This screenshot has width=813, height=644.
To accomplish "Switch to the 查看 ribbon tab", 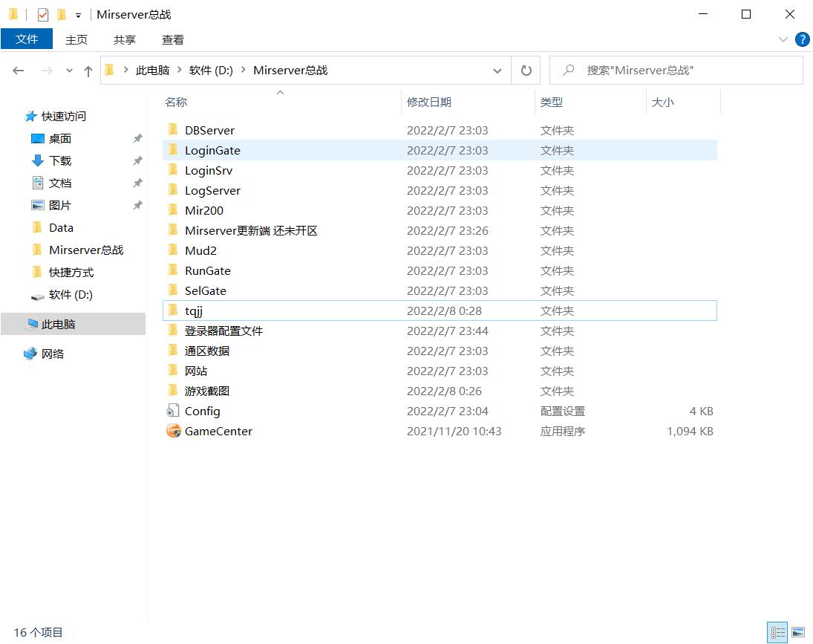I will (x=172, y=39).
